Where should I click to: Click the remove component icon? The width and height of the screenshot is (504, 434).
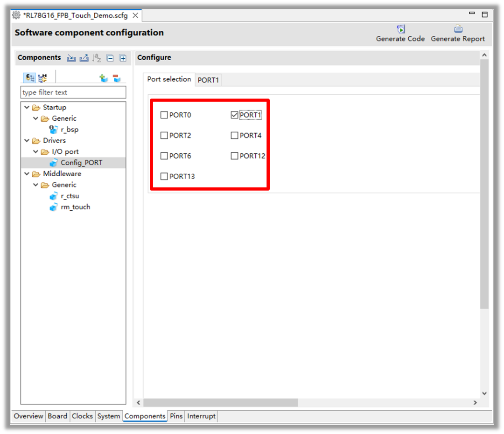click(117, 78)
